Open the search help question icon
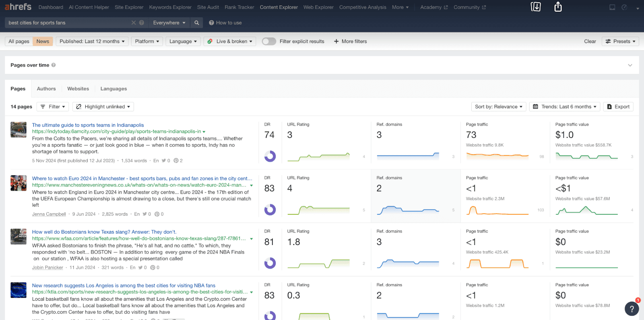644x320 pixels. 142,23
